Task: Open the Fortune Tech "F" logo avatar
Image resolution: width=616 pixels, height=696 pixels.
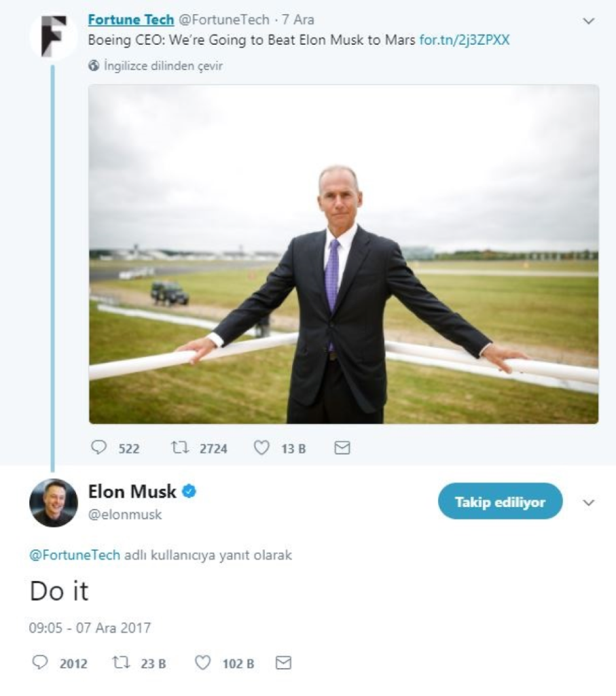Action: pos(53,36)
